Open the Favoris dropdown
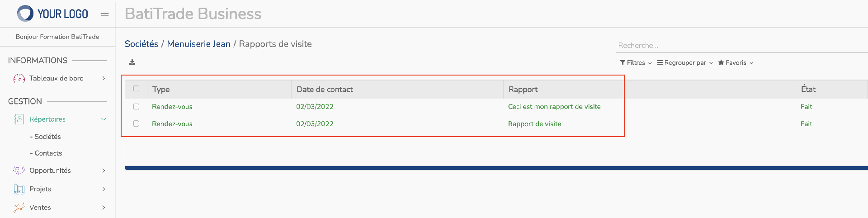 (x=736, y=63)
